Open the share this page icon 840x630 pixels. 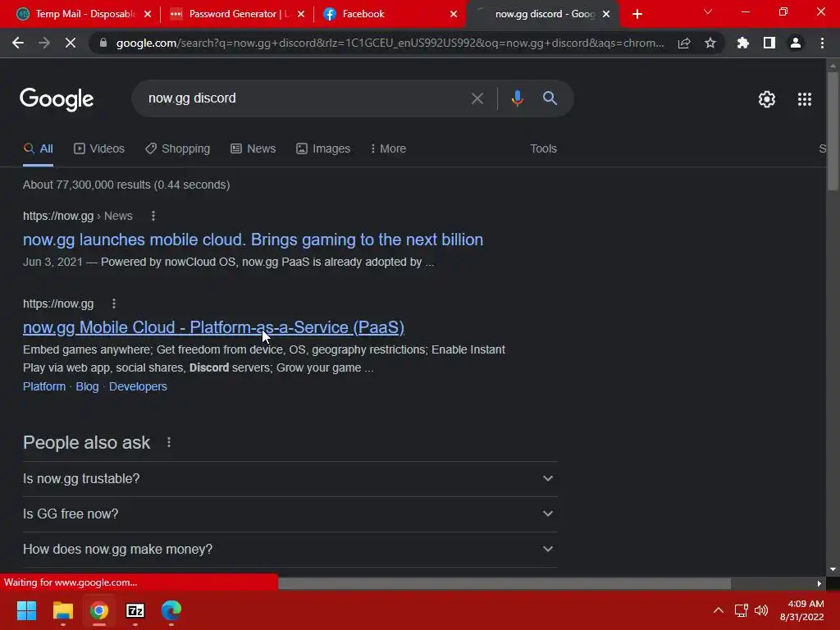point(684,43)
